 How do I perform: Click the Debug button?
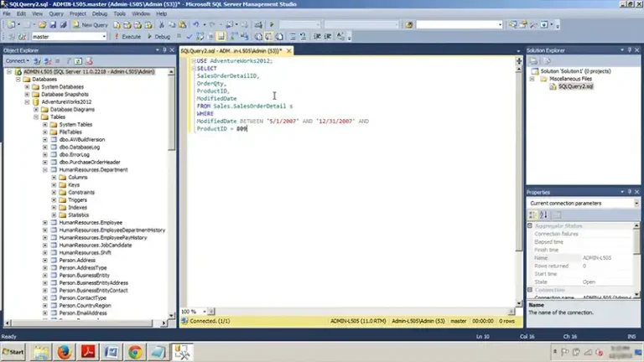158,37
